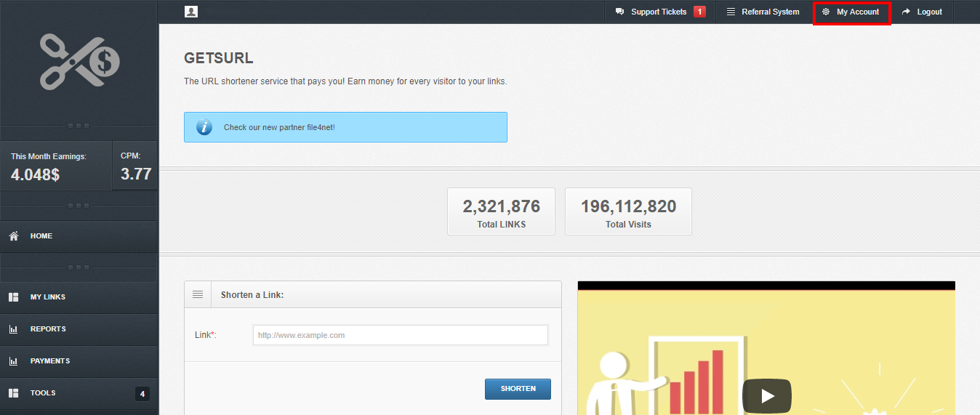Click the Shorten a Link panel lines icon
980x415 pixels.
[x=197, y=294]
